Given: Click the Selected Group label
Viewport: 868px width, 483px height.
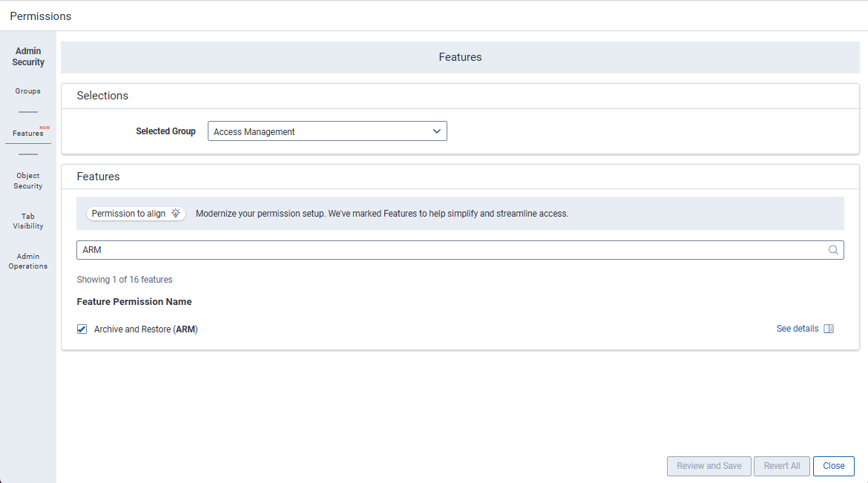Looking at the screenshot, I should [x=165, y=131].
